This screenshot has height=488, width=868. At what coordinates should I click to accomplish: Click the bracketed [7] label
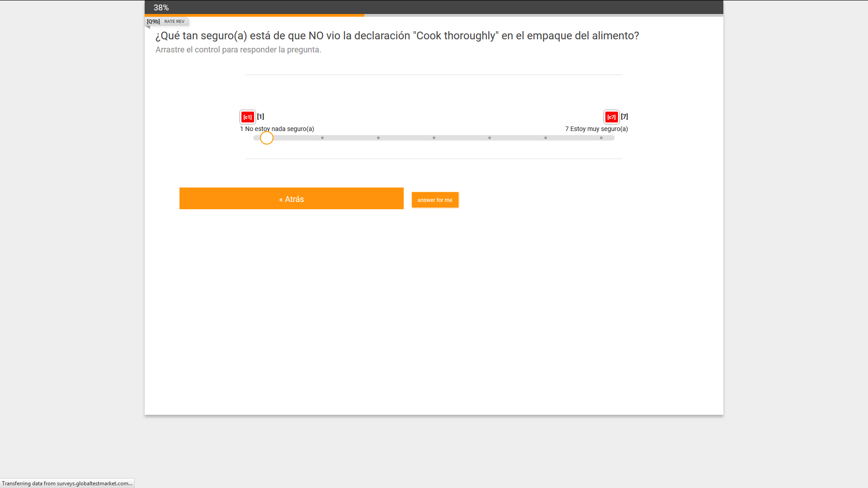click(624, 117)
